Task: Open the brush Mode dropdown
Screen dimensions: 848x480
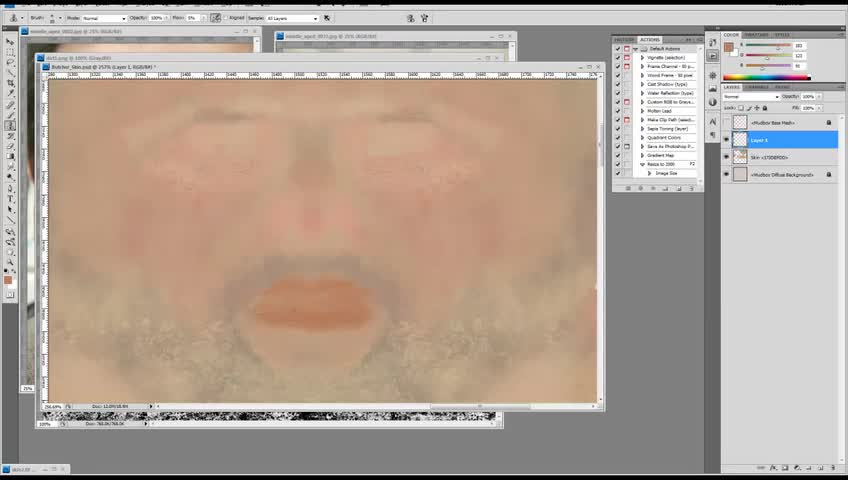Action: (x=104, y=18)
